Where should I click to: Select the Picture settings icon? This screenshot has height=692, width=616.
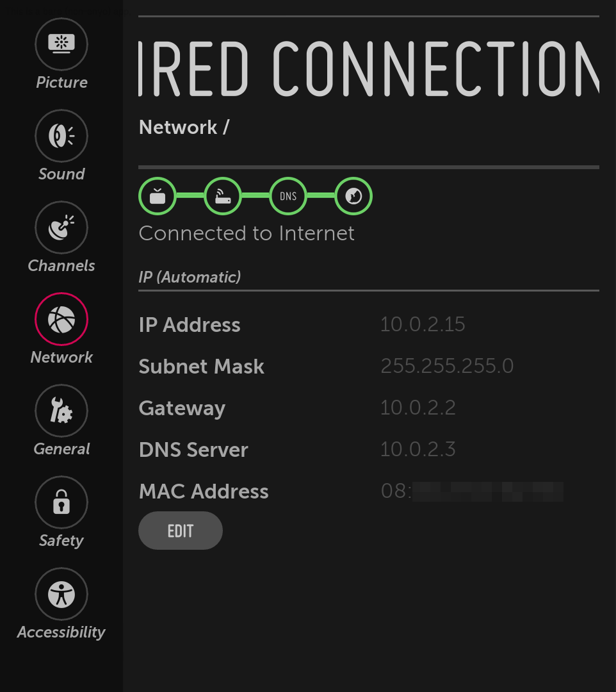click(x=61, y=44)
